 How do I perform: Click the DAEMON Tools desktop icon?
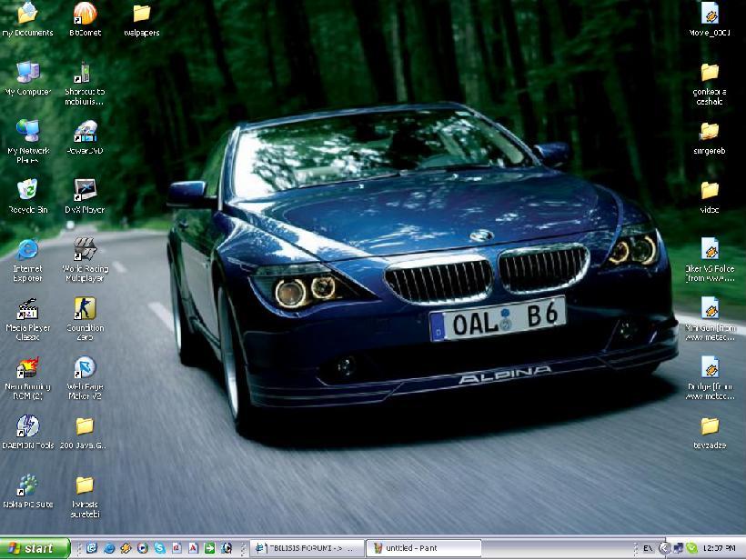(x=27, y=426)
